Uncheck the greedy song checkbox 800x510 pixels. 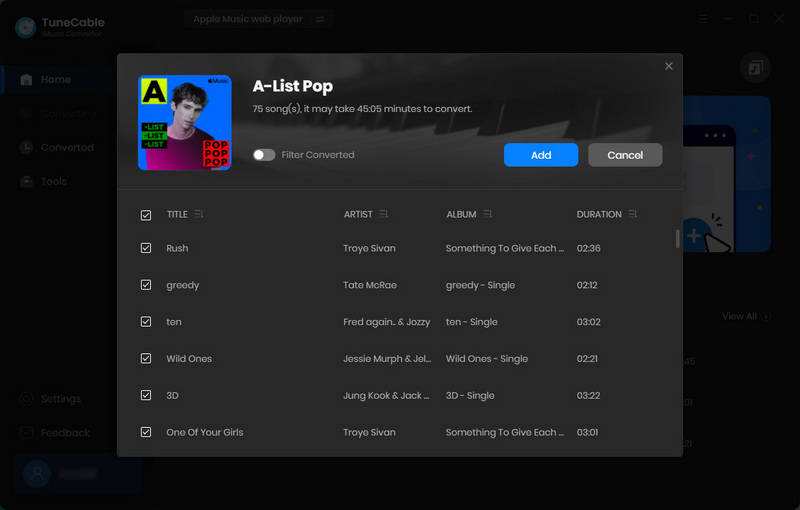[x=146, y=285]
